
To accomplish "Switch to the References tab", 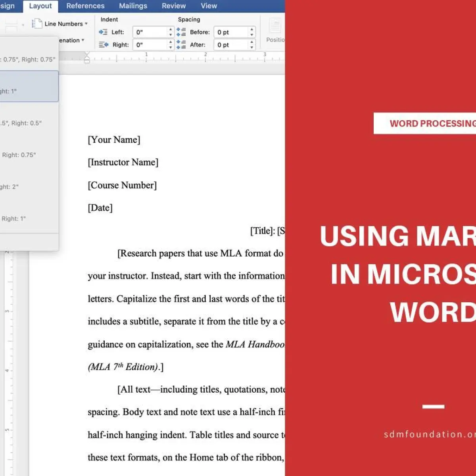I will (x=85, y=6).
